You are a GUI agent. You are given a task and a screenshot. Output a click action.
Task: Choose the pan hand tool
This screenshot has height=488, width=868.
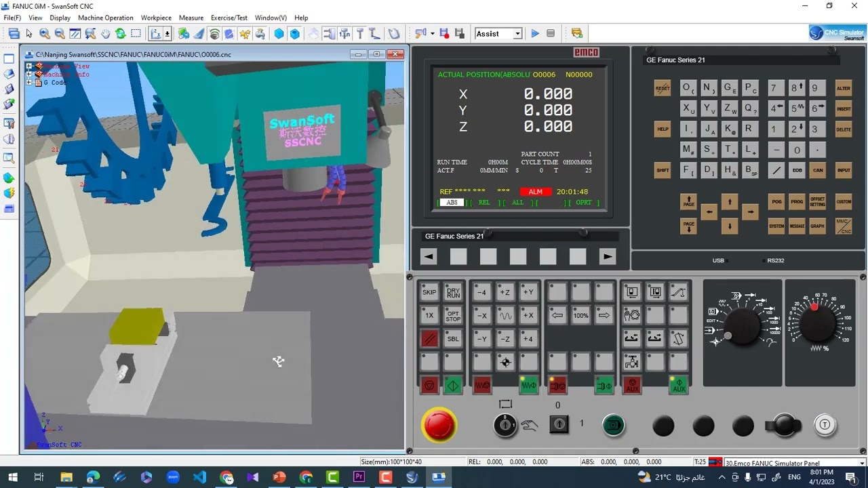105,33
